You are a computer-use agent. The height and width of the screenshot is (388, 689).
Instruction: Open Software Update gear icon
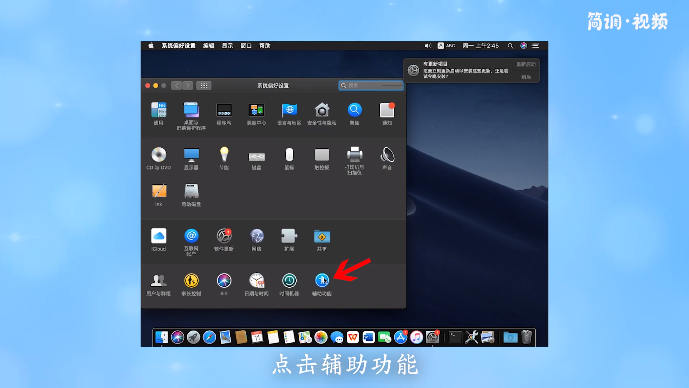pos(224,236)
